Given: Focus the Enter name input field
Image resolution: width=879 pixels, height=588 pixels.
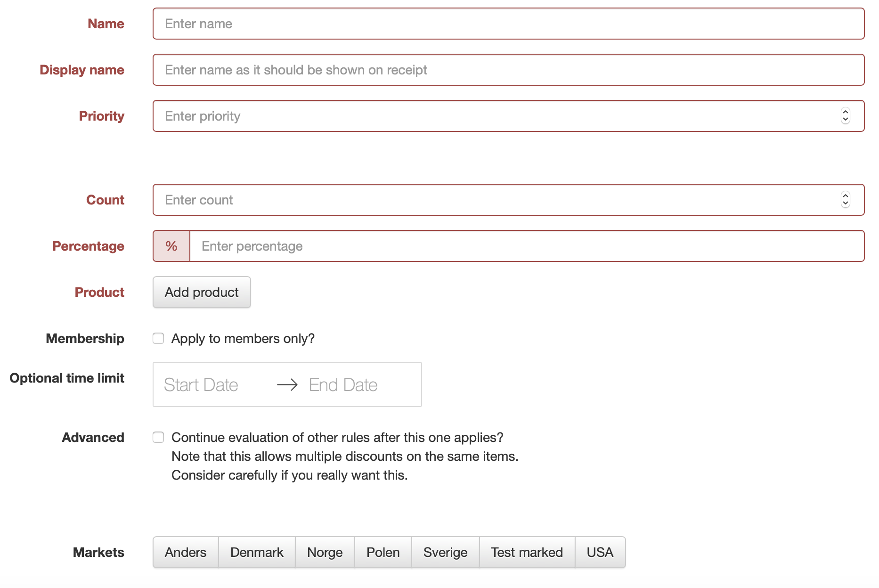Looking at the screenshot, I should (x=508, y=24).
